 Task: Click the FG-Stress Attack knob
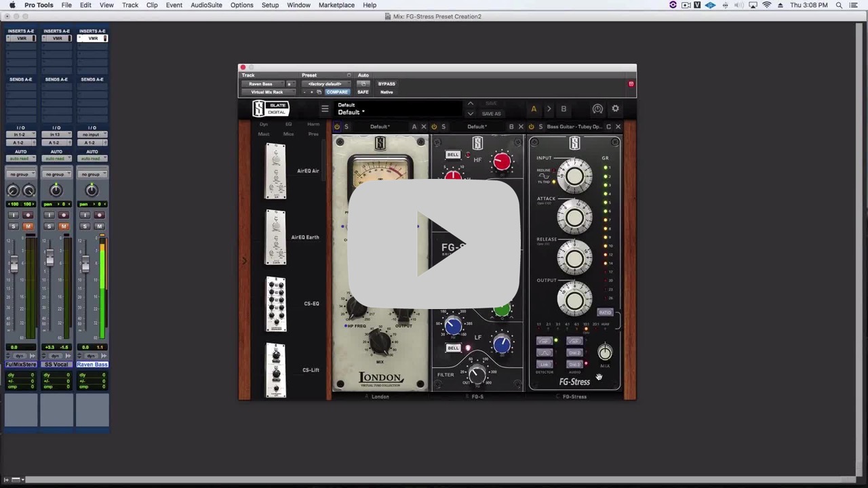coord(574,217)
